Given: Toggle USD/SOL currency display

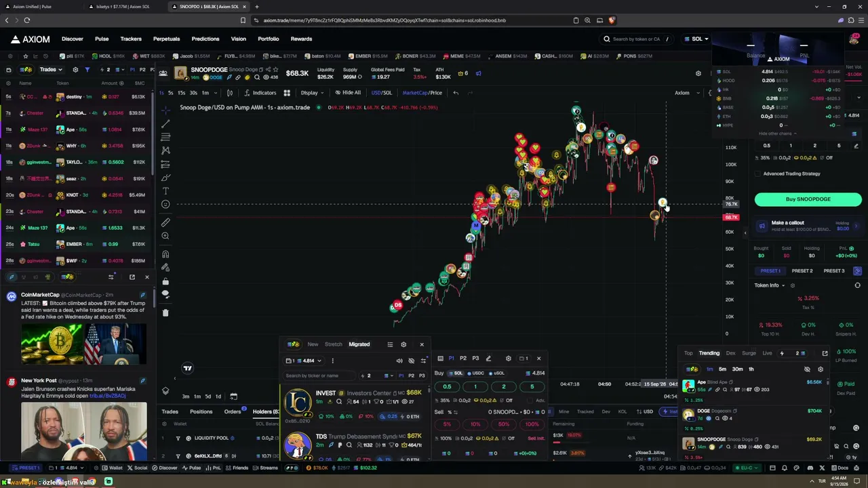Looking at the screenshot, I should pos(381,93).
